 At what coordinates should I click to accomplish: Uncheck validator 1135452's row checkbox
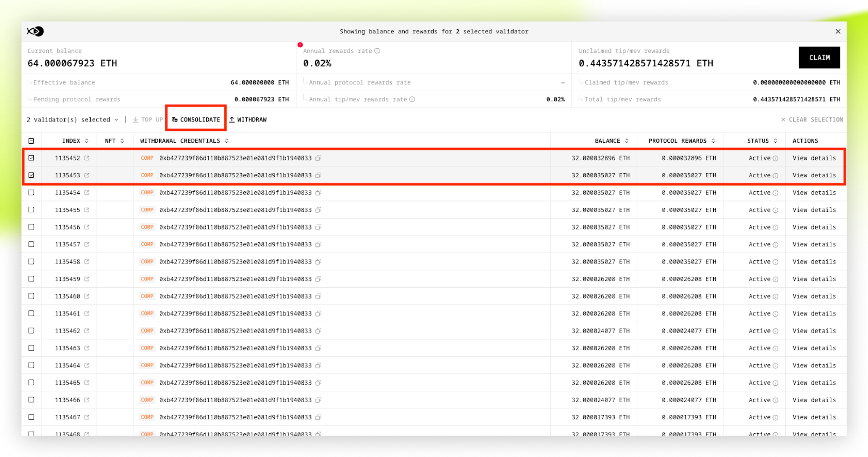pos(32,158)
